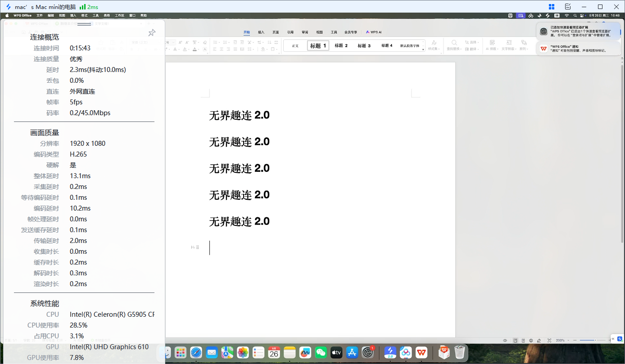Open Calendar showing 26 in Dock
Image resolution: width=625 pixels, height=364 pixels.
pos(274,352)
